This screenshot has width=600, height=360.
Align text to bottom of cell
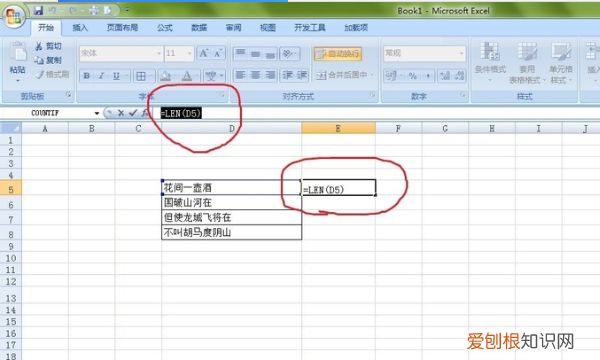tap(270, 53)
